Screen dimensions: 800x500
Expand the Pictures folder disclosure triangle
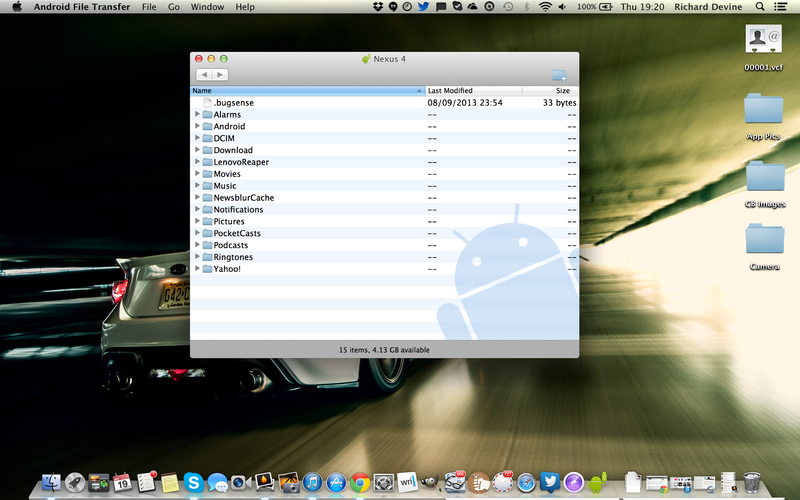pos(197,221)
